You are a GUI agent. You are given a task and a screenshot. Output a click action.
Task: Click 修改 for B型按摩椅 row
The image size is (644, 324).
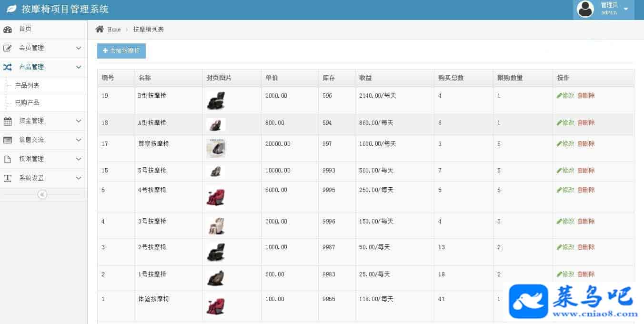click(565, 96)
